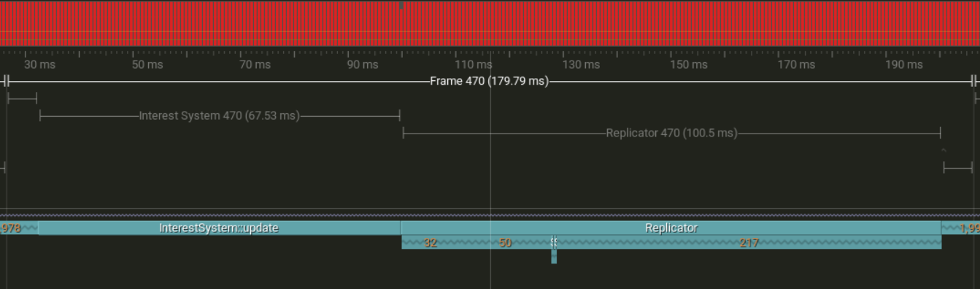Select the collapsed slice group labeled 217
The image size is (980, 289).
click(x=749, y=242)
